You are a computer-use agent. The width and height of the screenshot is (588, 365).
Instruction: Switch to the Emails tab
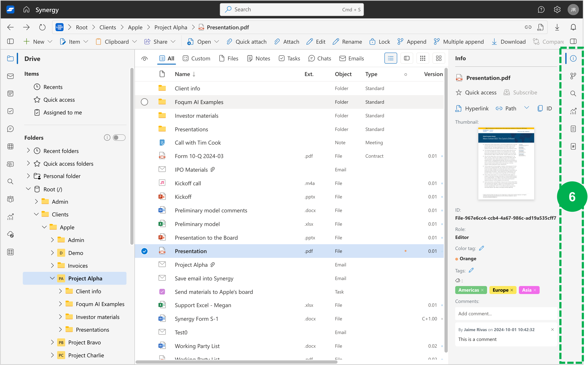click(351, 58)
